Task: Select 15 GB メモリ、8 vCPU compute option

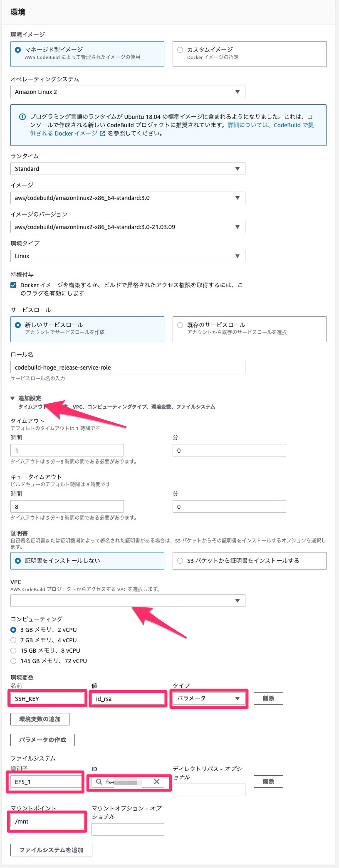Action: [x=13, y=651]
